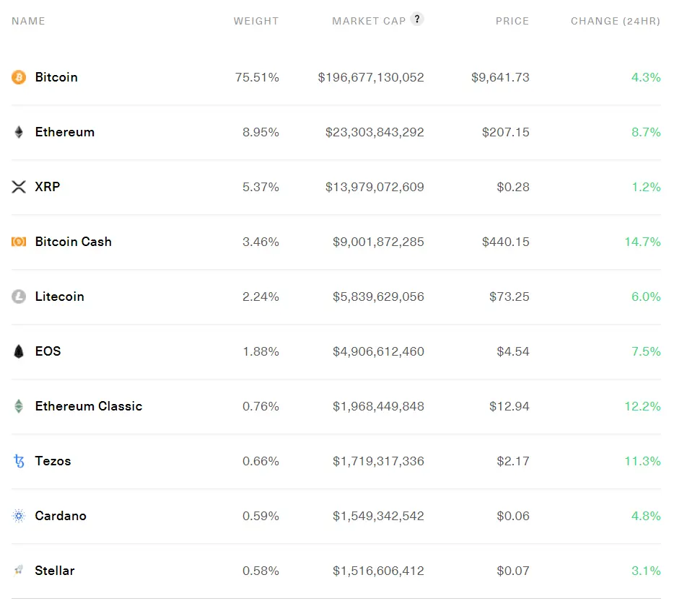Click the WEIGHT column header
This screenshot has height=606, width=700.
click(256, 21)
